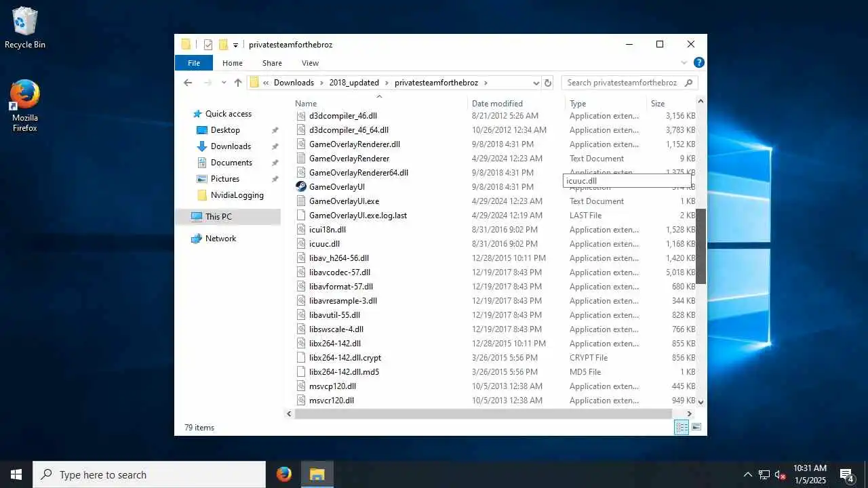The image size is (868, 488).
Task: Switch to the View ribbon tab
Action: click(310, 63)
